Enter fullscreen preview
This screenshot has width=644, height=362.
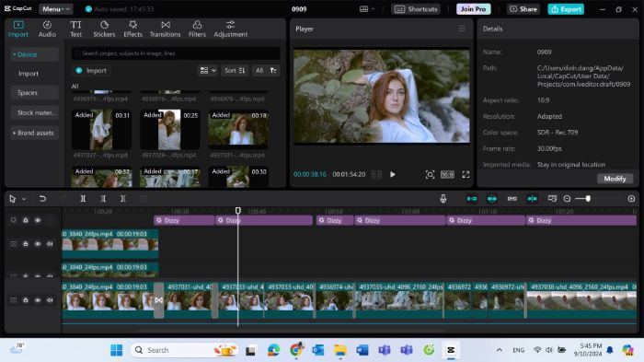tap(466, 174)
